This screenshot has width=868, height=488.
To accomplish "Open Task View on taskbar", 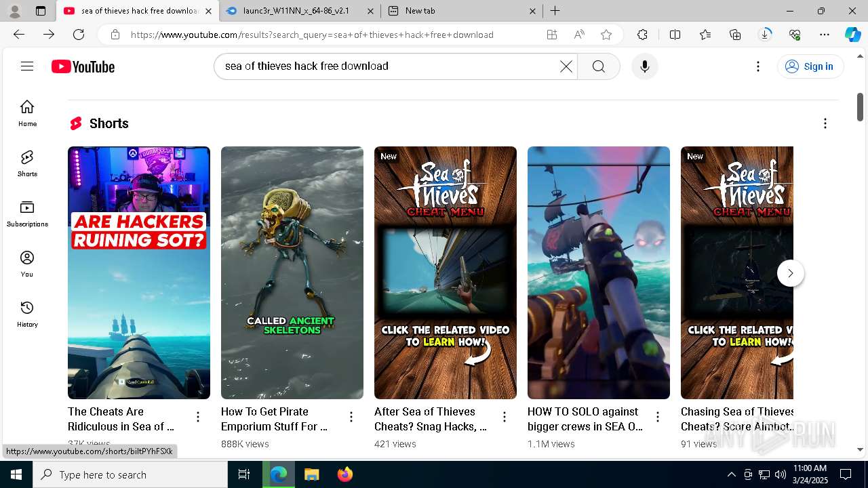I will (x=244, y=474).
